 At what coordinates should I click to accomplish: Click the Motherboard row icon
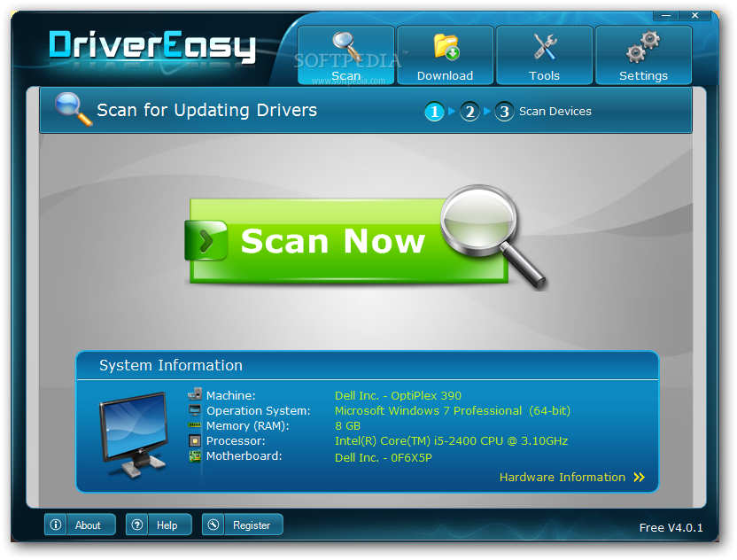pos(195,456)
